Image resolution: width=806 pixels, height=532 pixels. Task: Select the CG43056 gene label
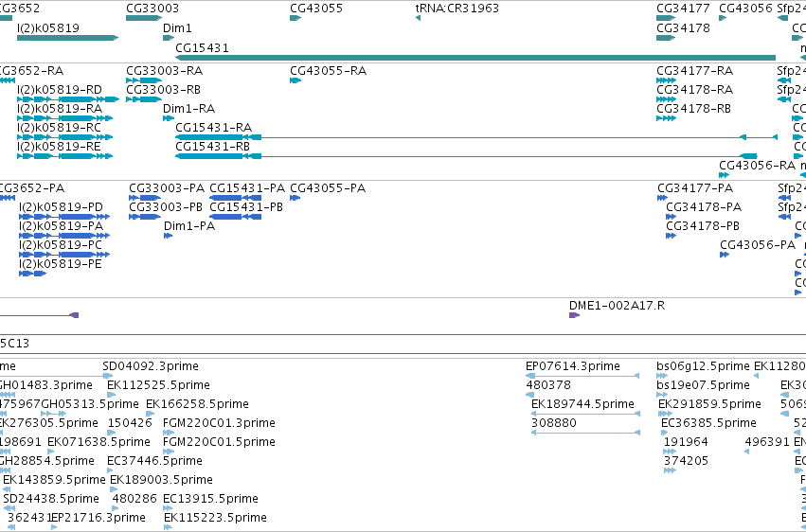pyautogui.click(x=745, y=9)
